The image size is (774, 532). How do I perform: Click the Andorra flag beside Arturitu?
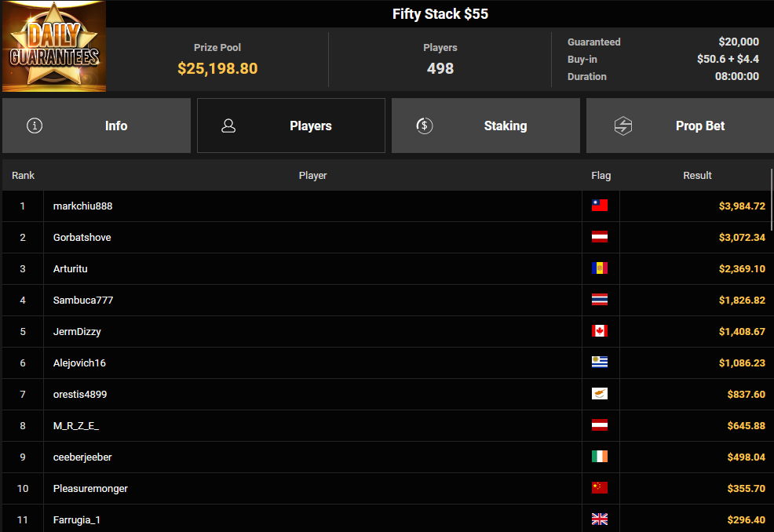tap(600, 268)
